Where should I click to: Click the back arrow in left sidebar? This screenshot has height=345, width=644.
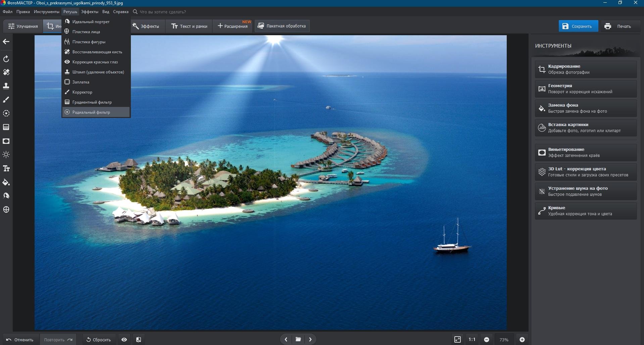click(x=6, y=42)
